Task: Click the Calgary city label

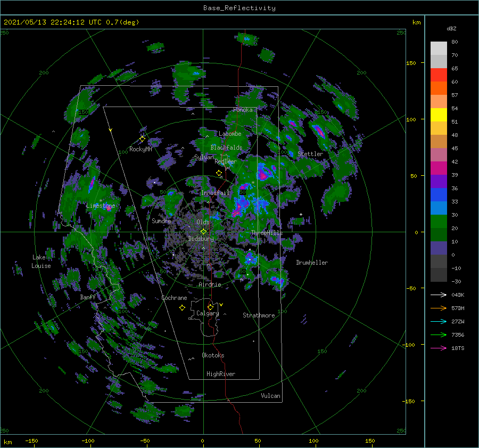Action: coord(208,313)
